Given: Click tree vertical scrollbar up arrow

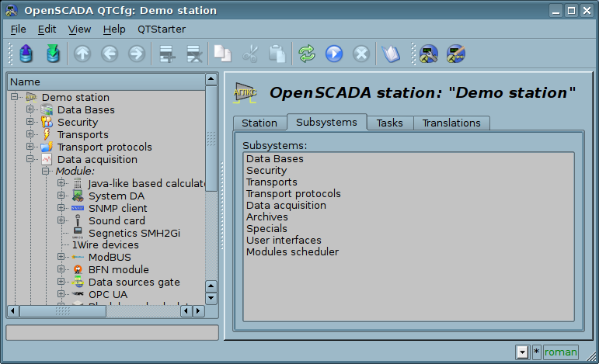Looking at the screenshot, I should click(x=211, y=79).
